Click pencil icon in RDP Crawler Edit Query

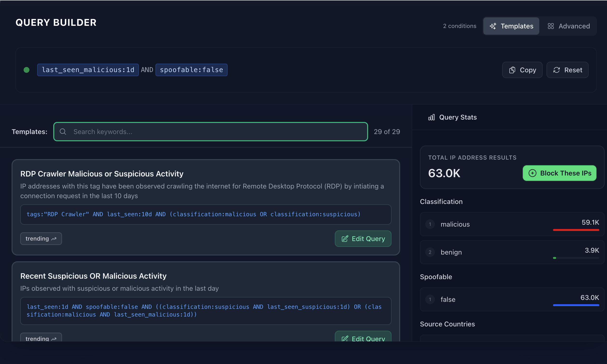tap(345, 239)
